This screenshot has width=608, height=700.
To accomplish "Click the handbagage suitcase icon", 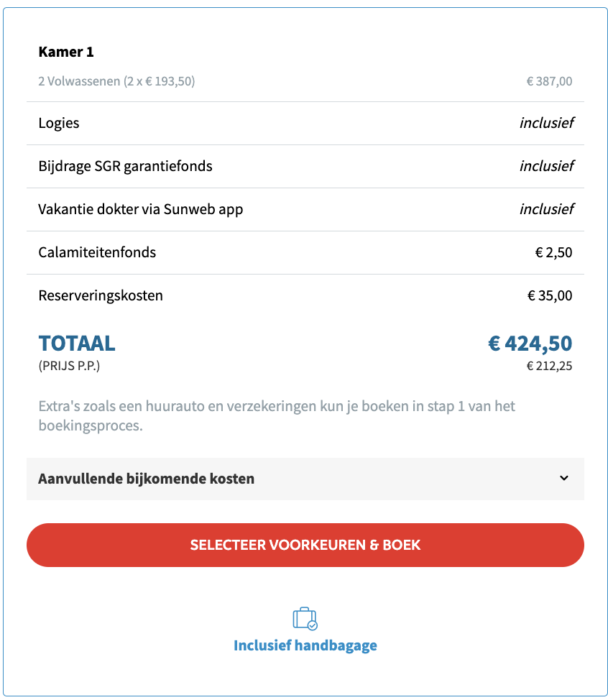I will click(305, 618).
